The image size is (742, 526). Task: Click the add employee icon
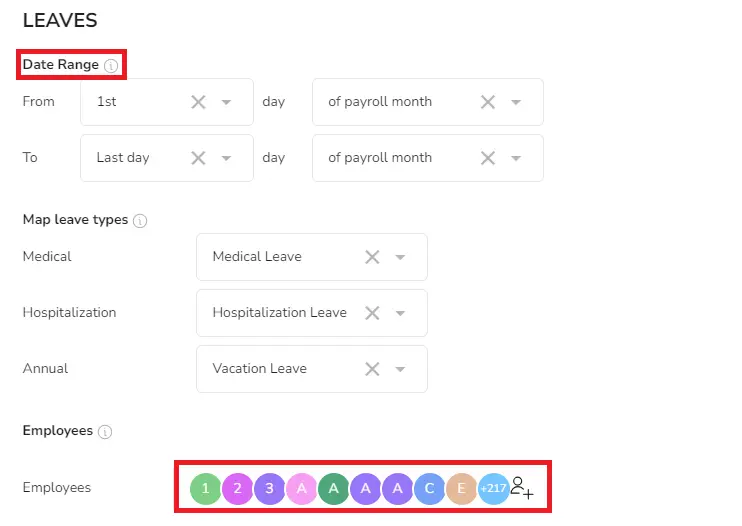(x=522, y=488)
